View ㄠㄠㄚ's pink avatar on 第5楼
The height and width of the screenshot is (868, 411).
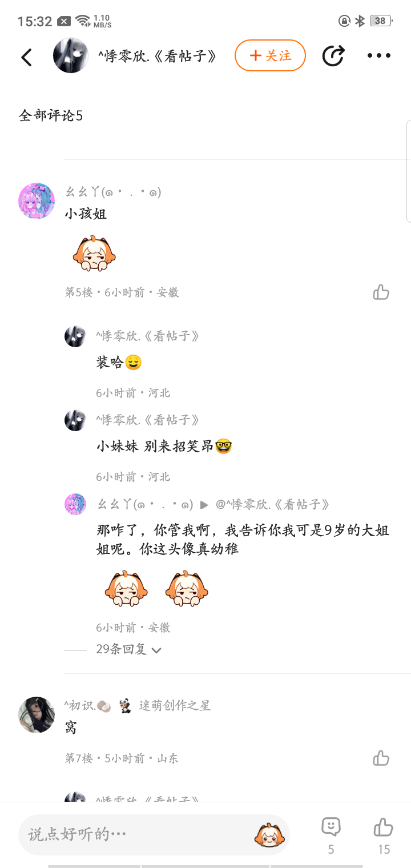37,201
